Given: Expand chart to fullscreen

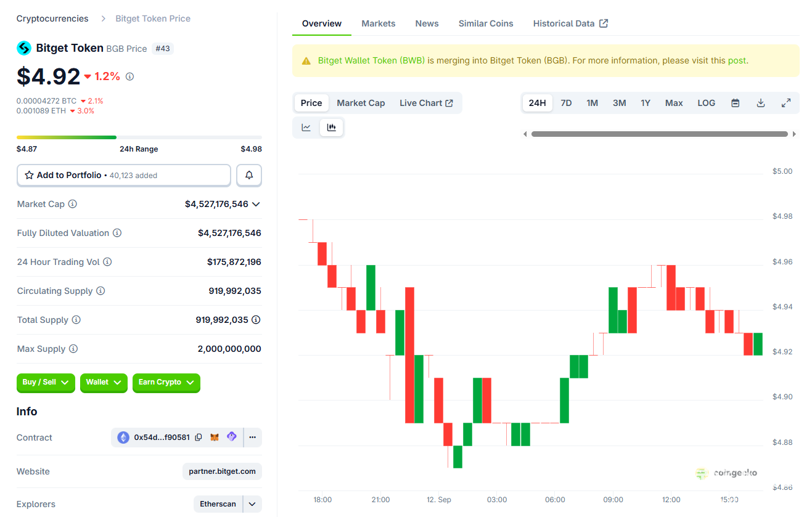Looking at the screenshot, I should (786, 103).
